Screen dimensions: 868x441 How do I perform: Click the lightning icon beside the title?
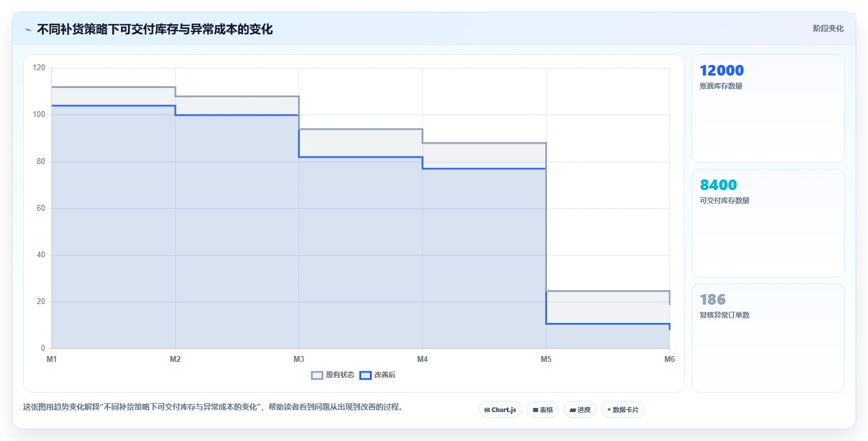28,30
